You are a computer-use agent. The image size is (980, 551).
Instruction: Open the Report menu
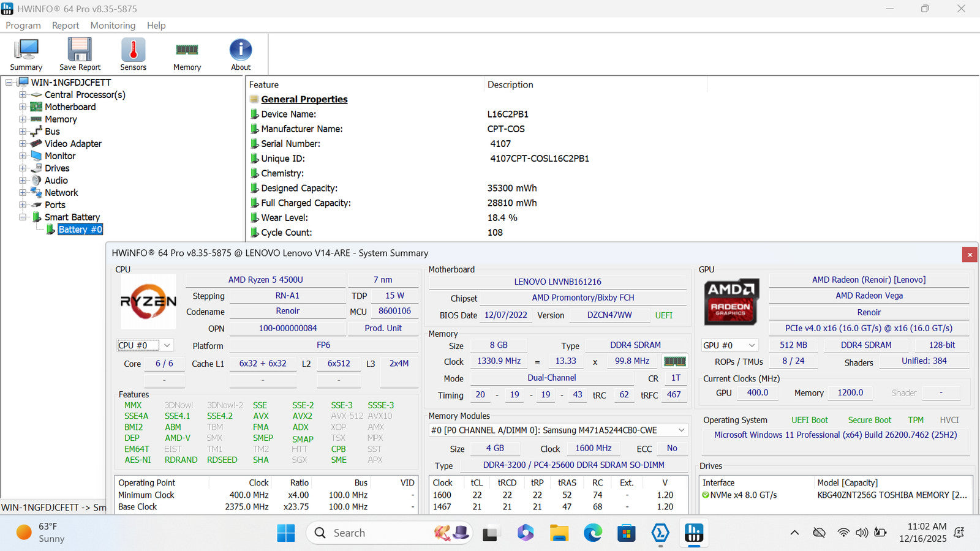(65, 25)
